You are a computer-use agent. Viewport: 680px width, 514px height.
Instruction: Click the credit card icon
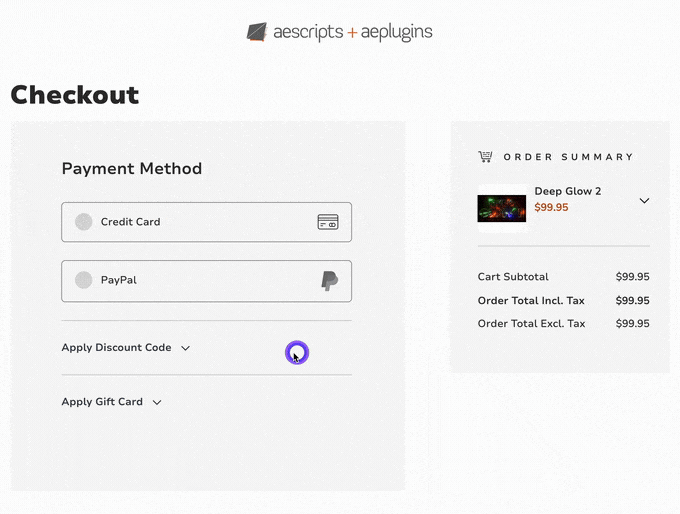327,222
